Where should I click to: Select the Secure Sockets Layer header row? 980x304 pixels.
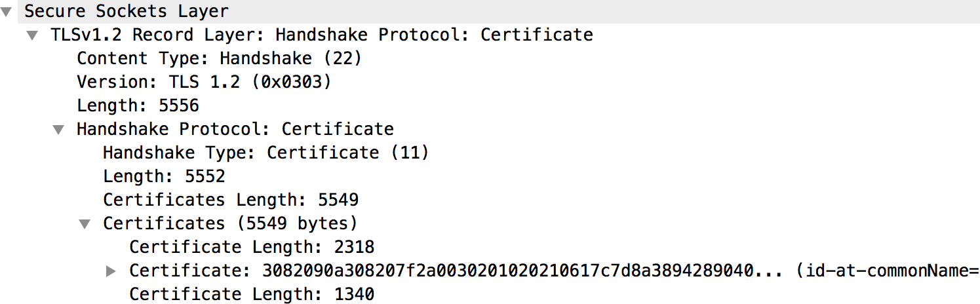point(127,11)
